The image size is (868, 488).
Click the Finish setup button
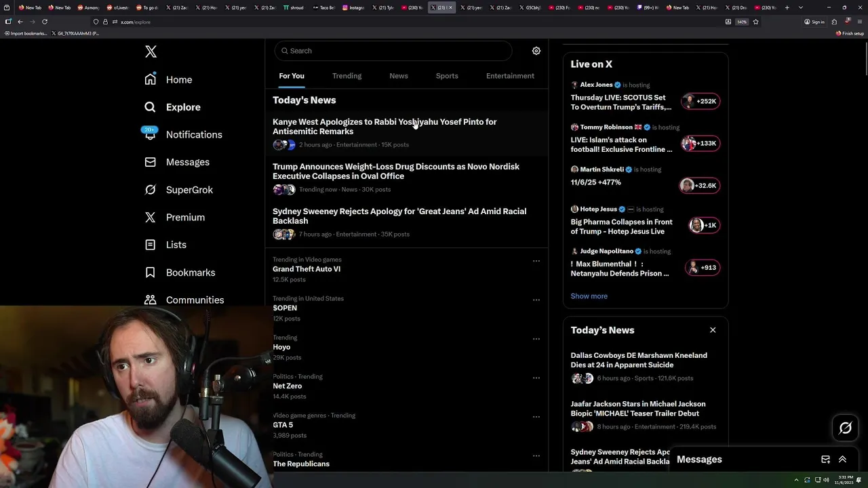coord(850,33)
